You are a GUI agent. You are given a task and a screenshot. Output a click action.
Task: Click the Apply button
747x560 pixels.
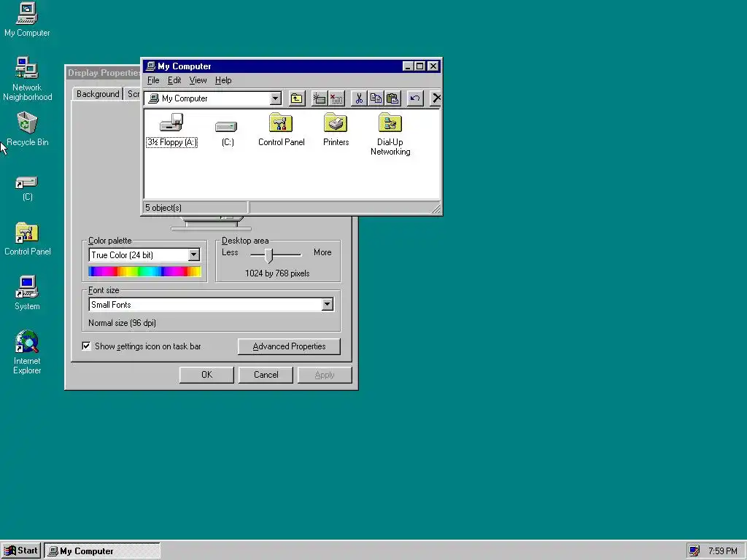[325, 375]
